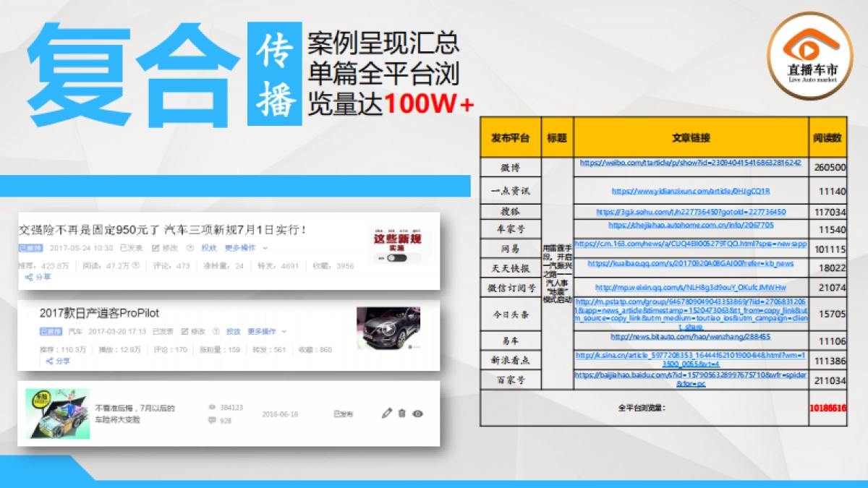This screenshot has height=488, width=868.
Task: Share the 交强险 article via 分享 icon
Action: coord(29,277)
